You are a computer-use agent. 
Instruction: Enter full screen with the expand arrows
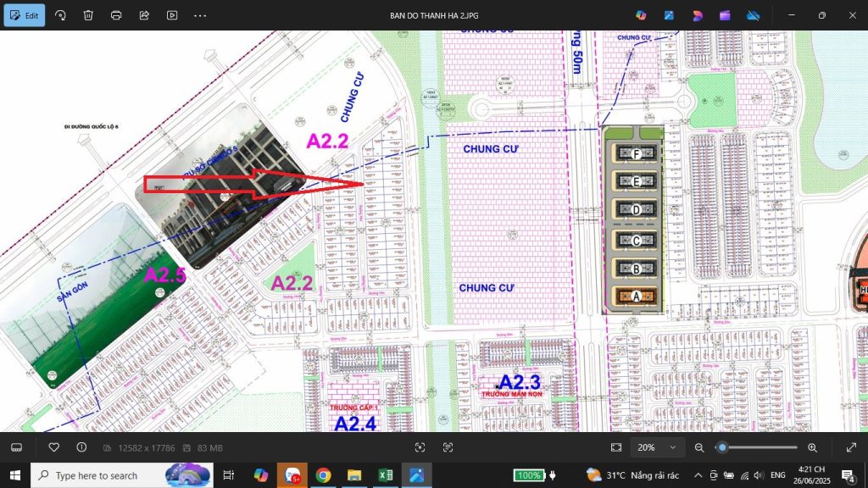851,447
